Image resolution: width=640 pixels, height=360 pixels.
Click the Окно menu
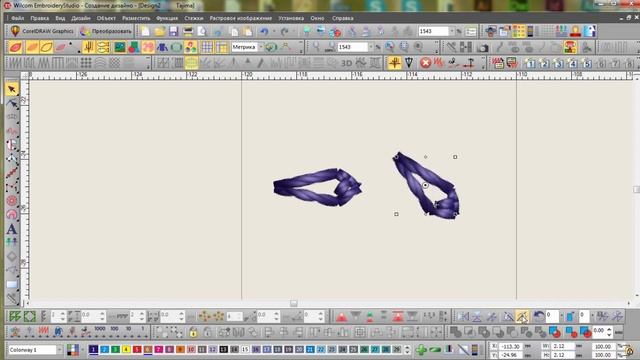point(317,18)
